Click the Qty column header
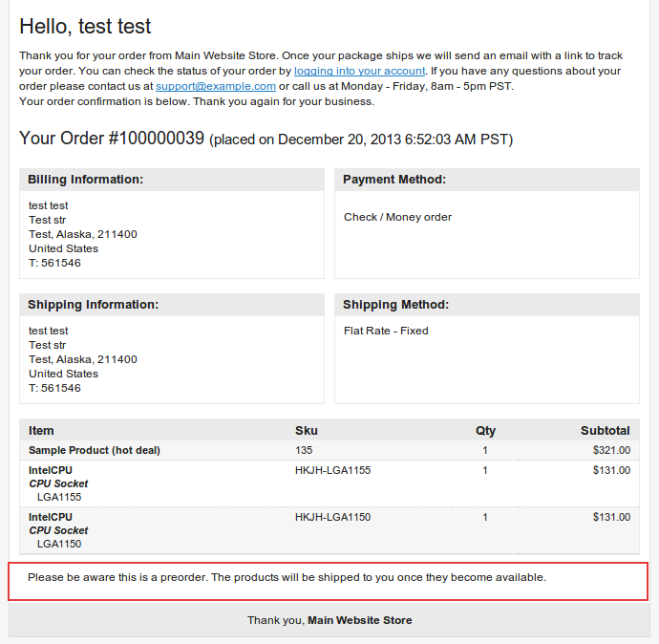The width and height of the screenshot is (659, 644). tap(485, 431)
